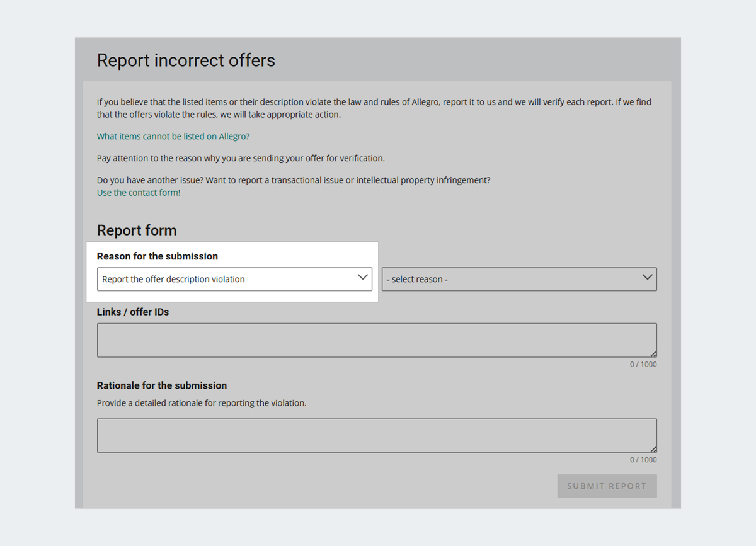Click the 'Reason for the submission' label

click(157, 256)
